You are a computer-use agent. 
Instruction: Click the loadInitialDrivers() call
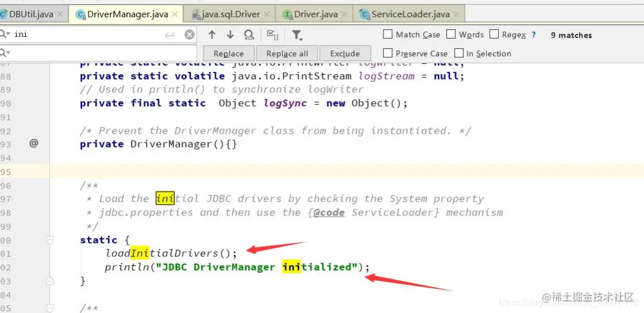coord(171,253)
